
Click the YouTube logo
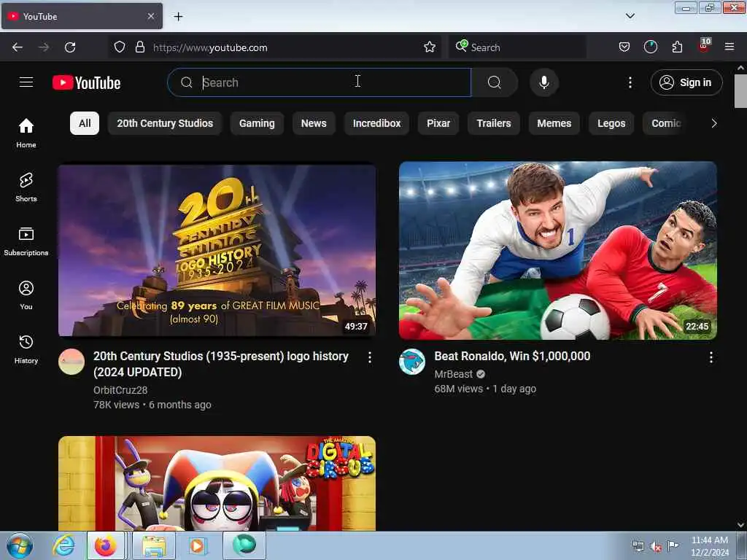[x=86, y=83]
